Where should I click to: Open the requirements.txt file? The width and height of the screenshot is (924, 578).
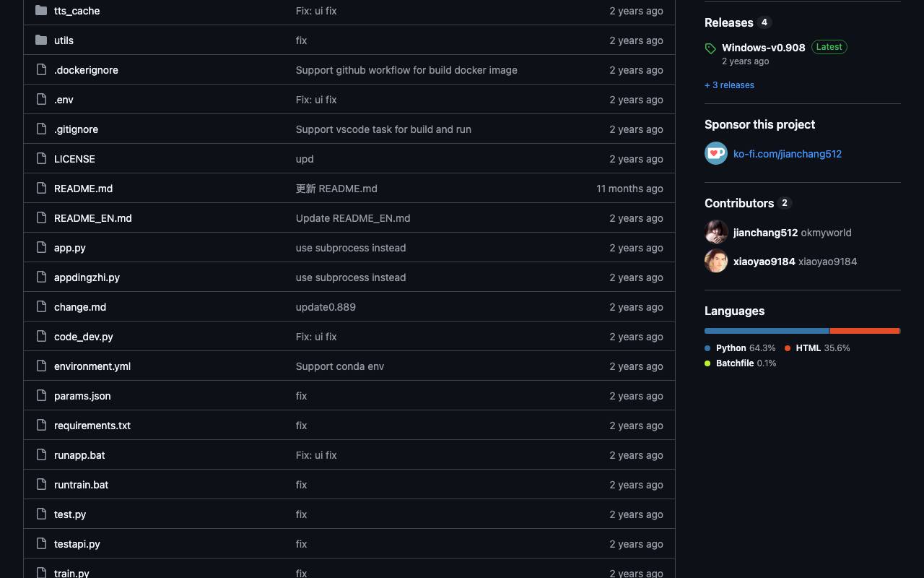[92, 426]
